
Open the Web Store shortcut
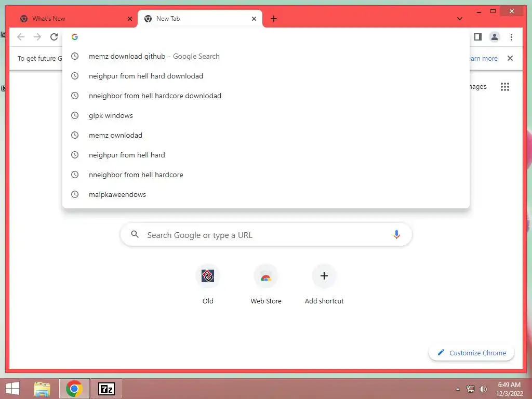(266, 284)
